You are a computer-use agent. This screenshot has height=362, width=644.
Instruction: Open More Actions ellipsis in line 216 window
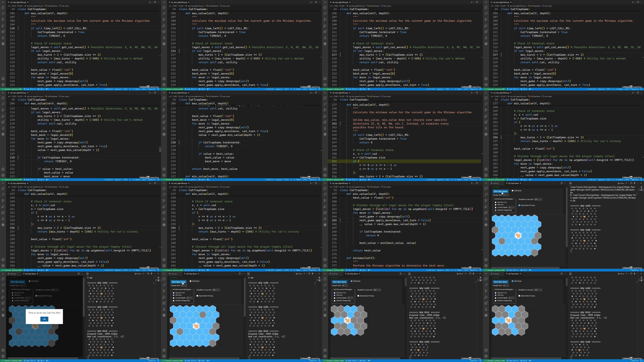(x=319, y=2)
